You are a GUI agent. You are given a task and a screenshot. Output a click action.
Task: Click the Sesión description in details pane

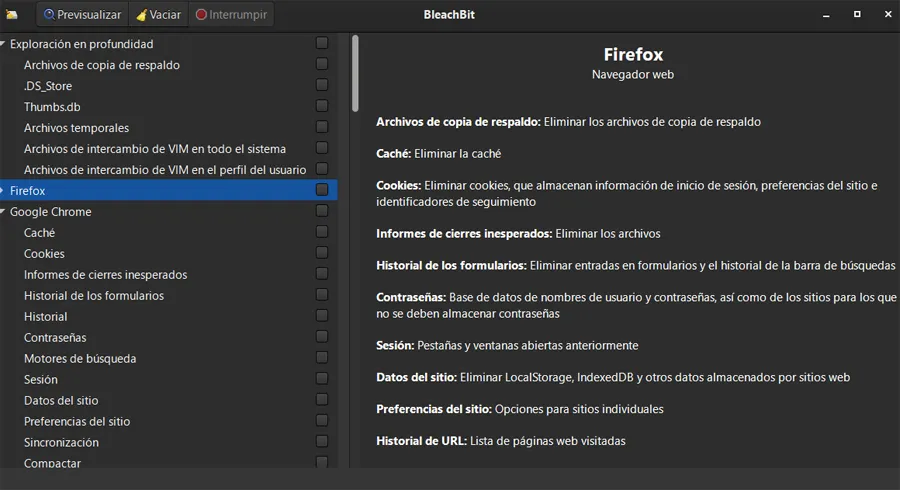click(507, 345)
